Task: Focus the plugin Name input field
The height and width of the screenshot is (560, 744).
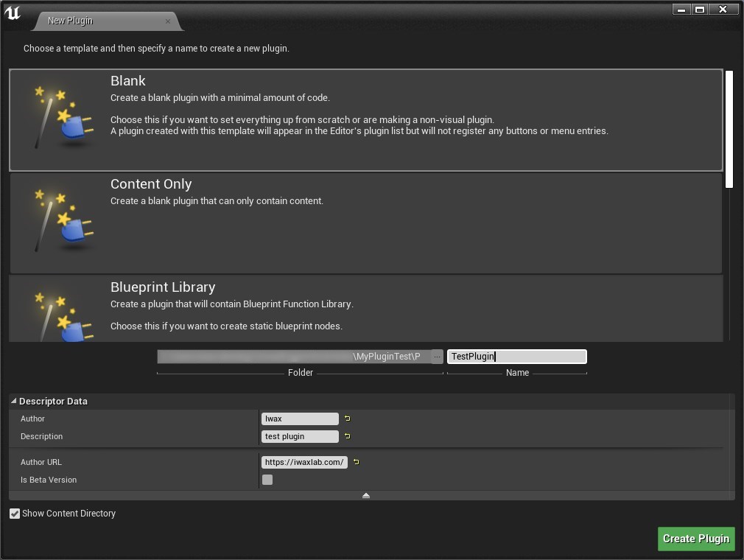Action: pos(516,357)
